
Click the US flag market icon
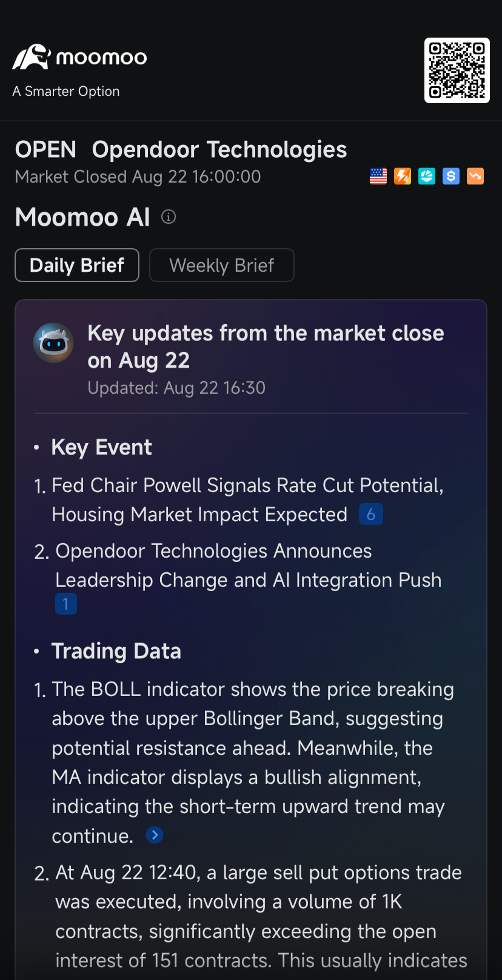tap(378, 177)
